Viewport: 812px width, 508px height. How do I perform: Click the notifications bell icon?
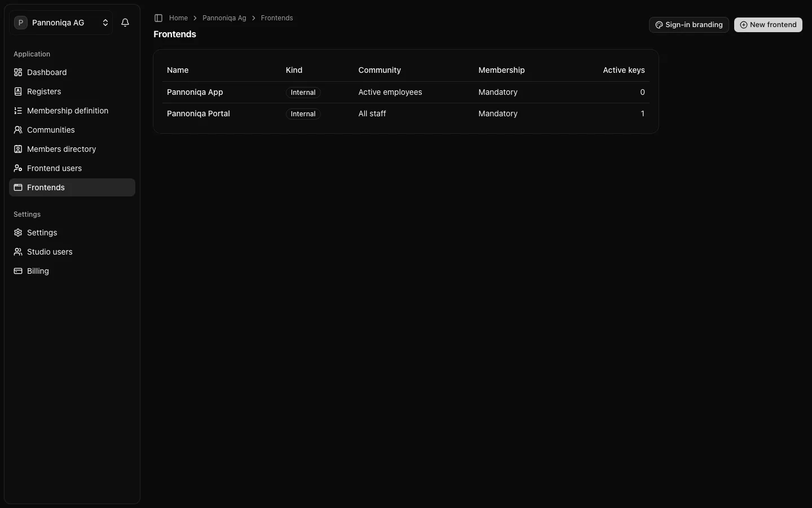click(x=125, y=23)
